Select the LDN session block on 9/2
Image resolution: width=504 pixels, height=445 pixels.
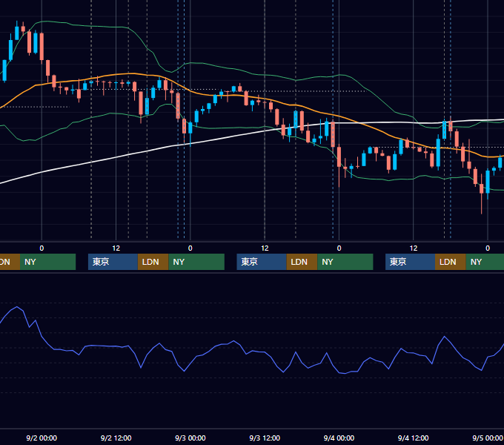tap(153, 262)
